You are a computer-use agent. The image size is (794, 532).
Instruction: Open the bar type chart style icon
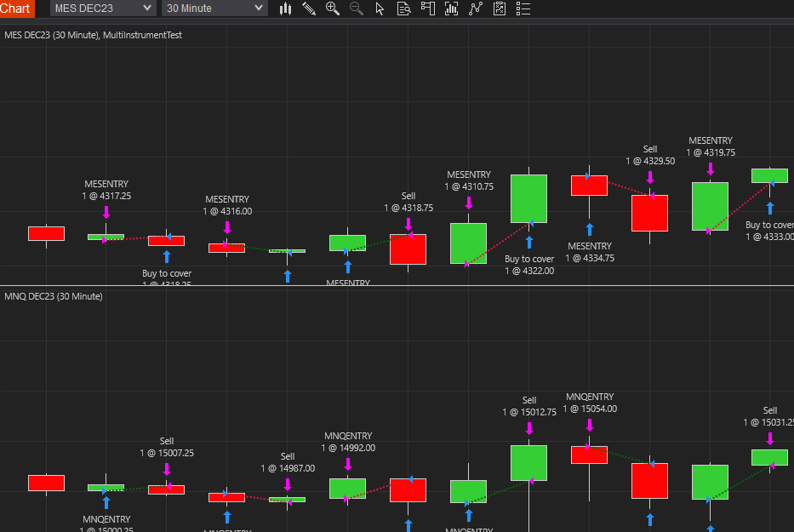pyautogui.click(x=286, y=9)
